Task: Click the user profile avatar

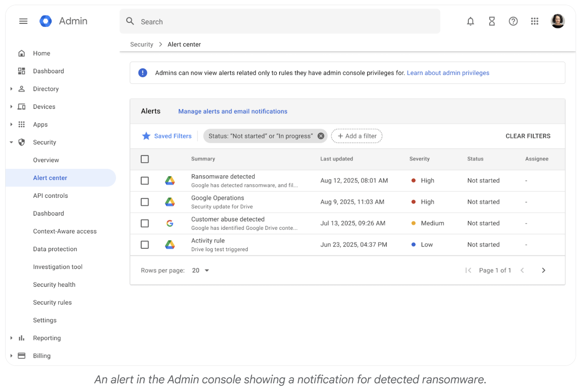Action: [557, 21]
